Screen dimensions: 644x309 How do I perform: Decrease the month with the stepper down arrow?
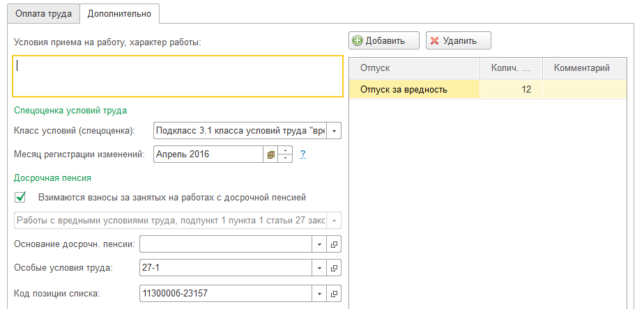coord(285,159)
